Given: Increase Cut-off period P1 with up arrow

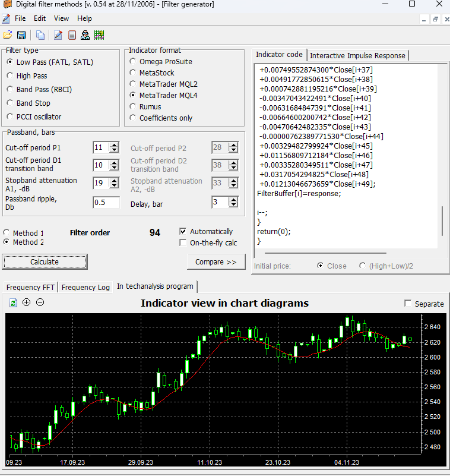Looking at the screenshot, I should point(115,144).
